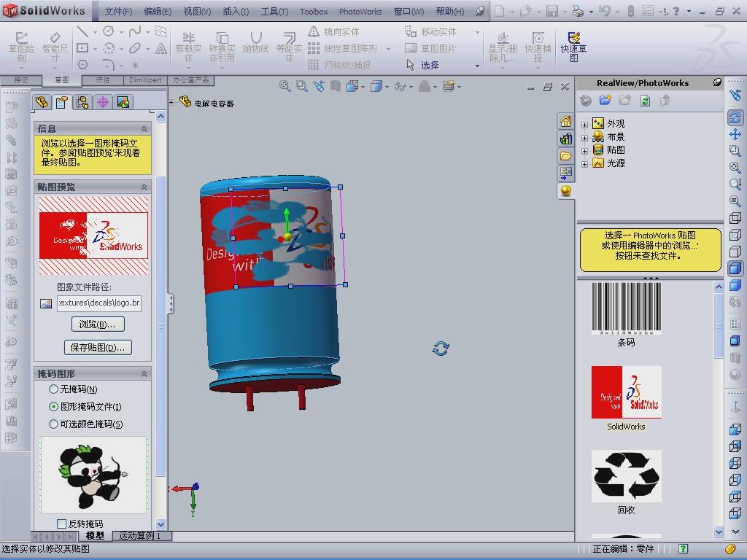This screenshot has width=747, height=560.
Task: Open the Move Entities tool
Action: coord(430,31)
